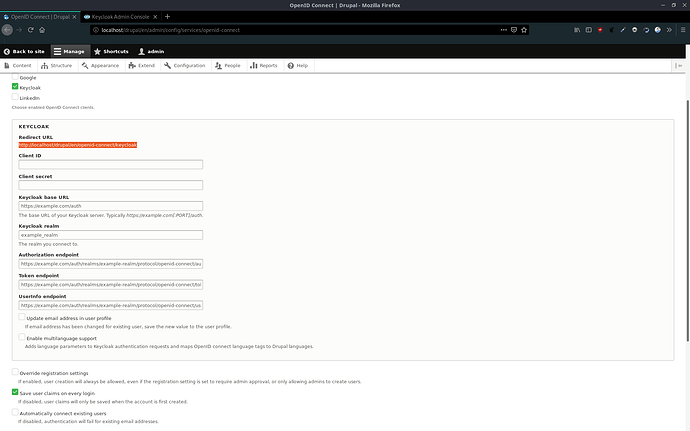Open a new browser tab
690x431 pixels.
[x=167, y=17]
